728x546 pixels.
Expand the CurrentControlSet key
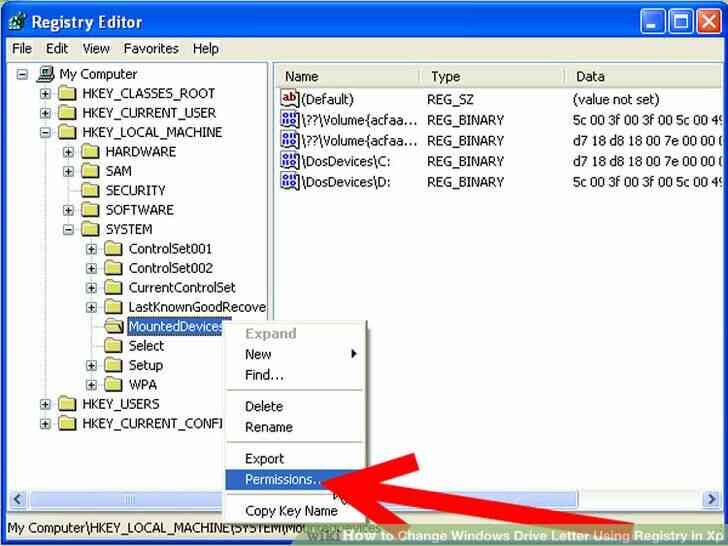click(x=91, y=288)
